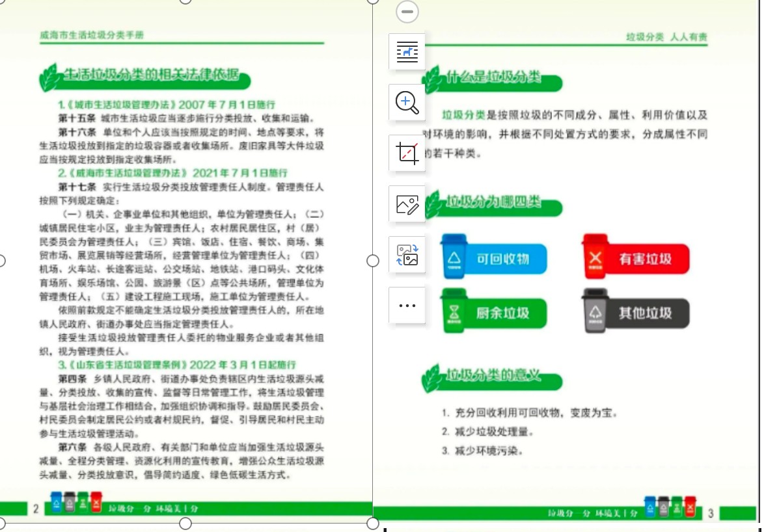
Task: Click the 垃圾分类的意义 heading banner
Action: 493,376
